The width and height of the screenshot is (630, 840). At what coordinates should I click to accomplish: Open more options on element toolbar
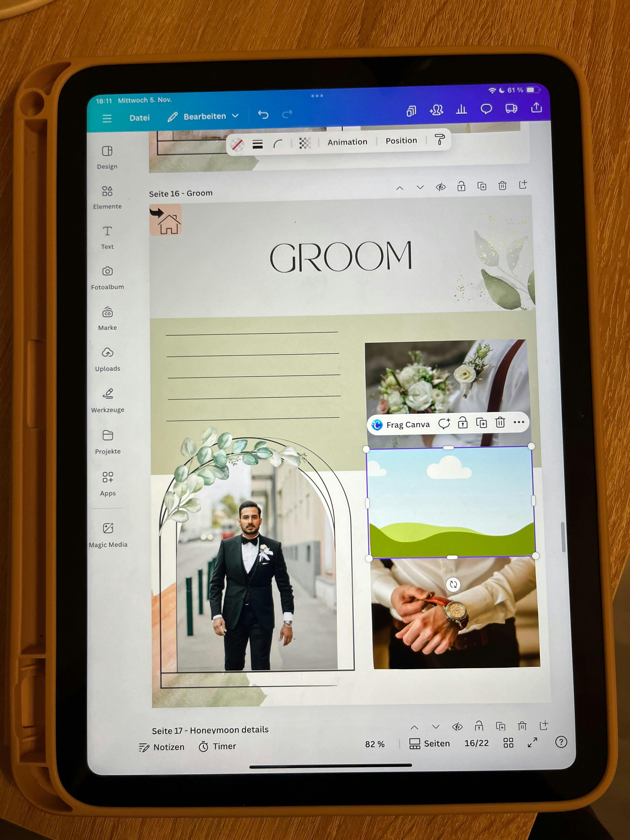click(x=518, y=422)
